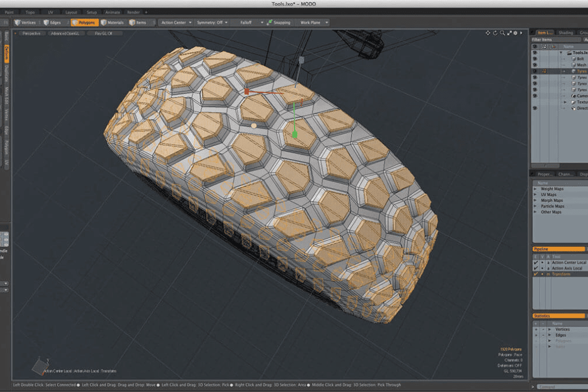Screen dimensions: 588x392
Task: Toggle visibility of the Bolt item
Action: [535, 59]
